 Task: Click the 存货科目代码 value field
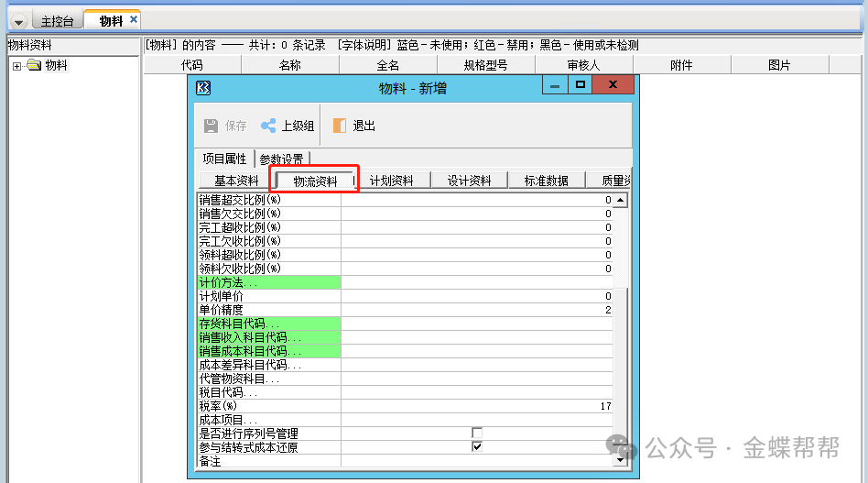click(x=477, y=324)
